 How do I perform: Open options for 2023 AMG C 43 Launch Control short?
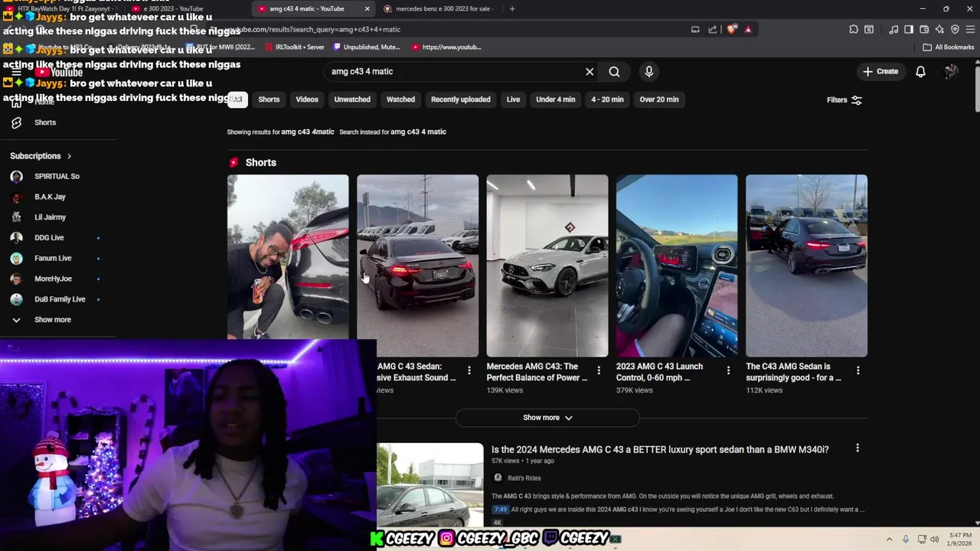[x=728, y=370]
